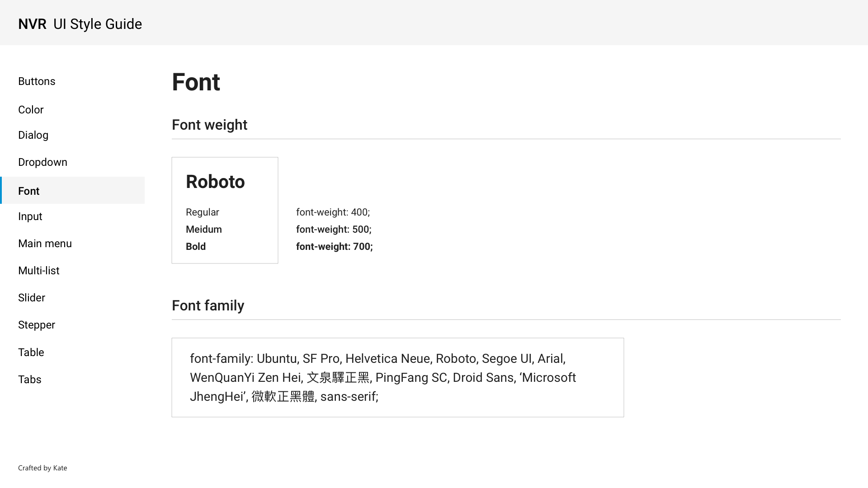Go to the Slider page
This screenshot has width=868, height=488.
pyautogui.click(x=32, y=298)
